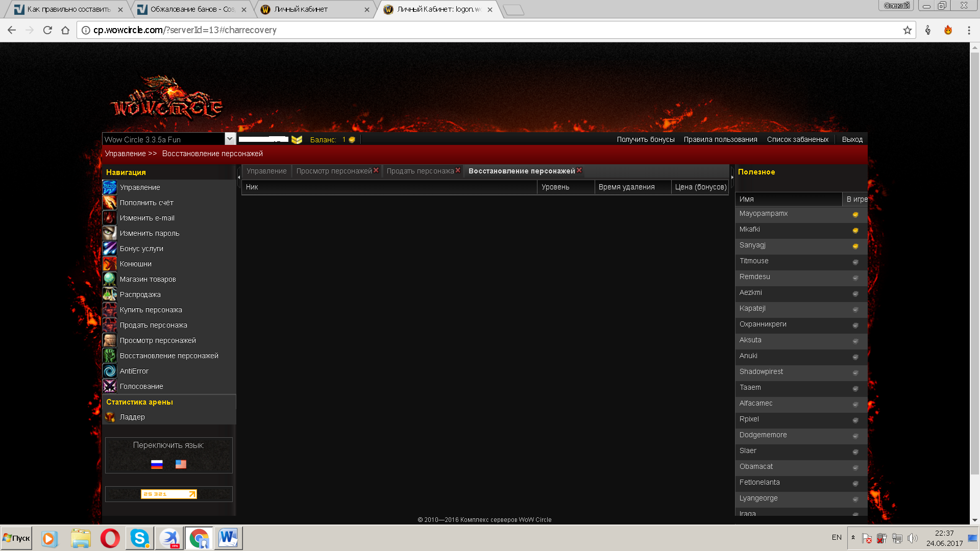Bookmark page with the star icon

(907, 30)
